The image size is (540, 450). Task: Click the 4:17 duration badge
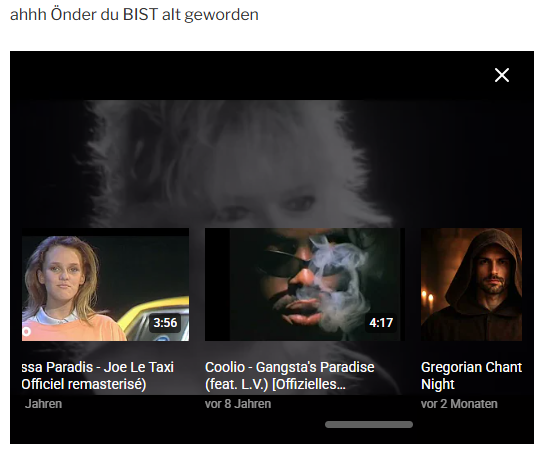(x=381, y=323)
